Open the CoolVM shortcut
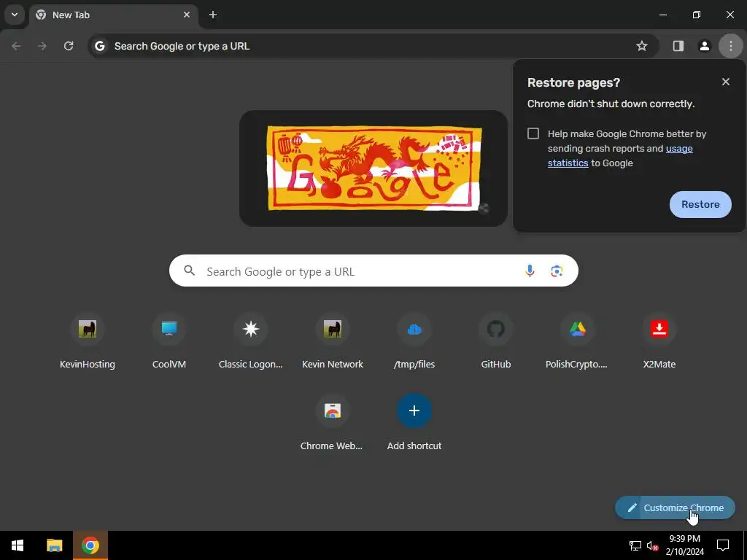The height and width of the screenshot is (560, 747). tap(169, 342)
